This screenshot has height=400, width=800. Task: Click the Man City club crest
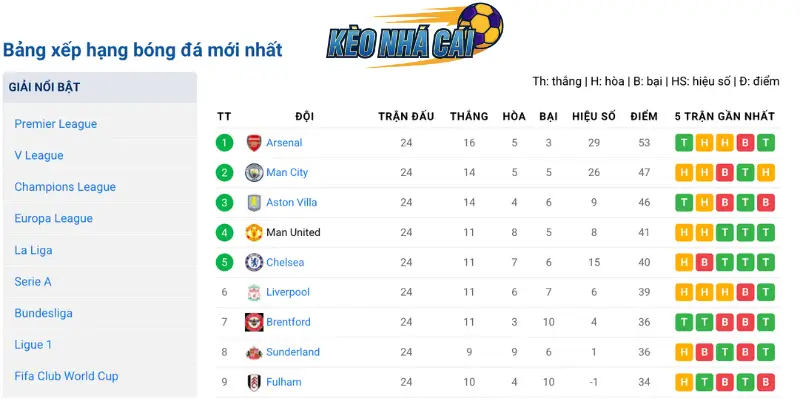(254, 173)
